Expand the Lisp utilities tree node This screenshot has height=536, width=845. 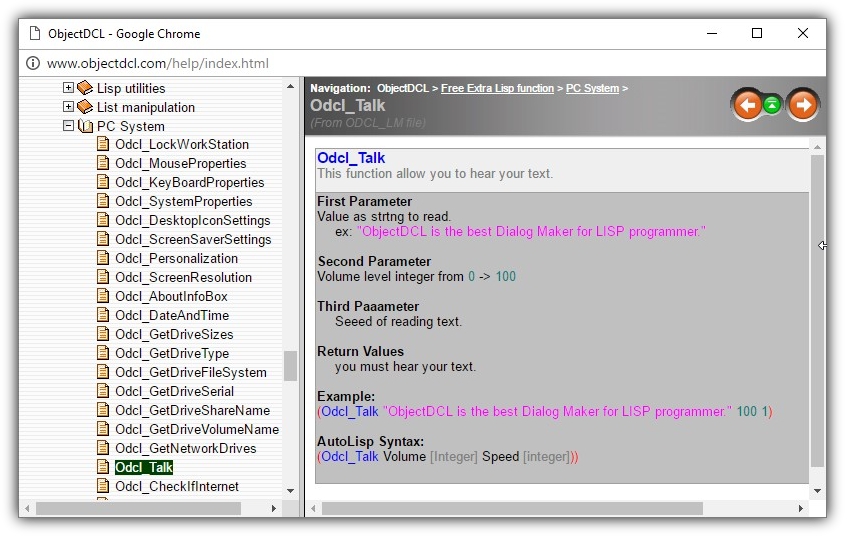pyautogui.click(x=68, y=88)
